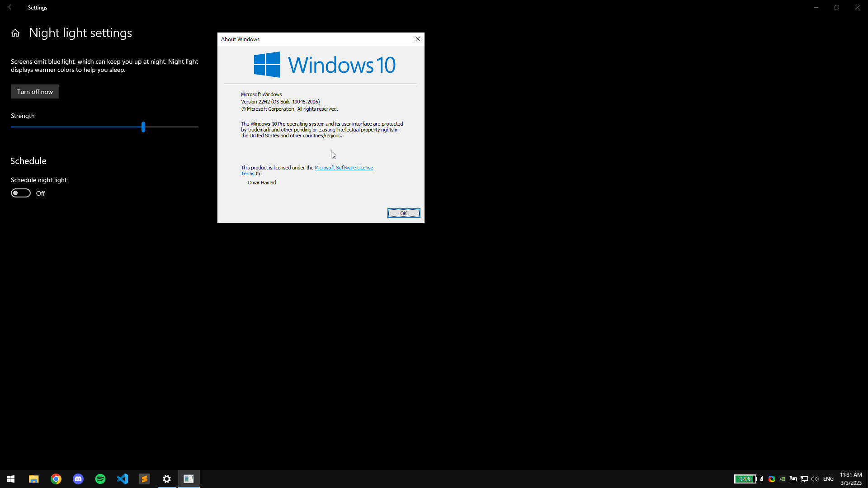Adjust the night light Strength slider
The width and height of the screenshot is (868, 488).
[x=143, y=127]
